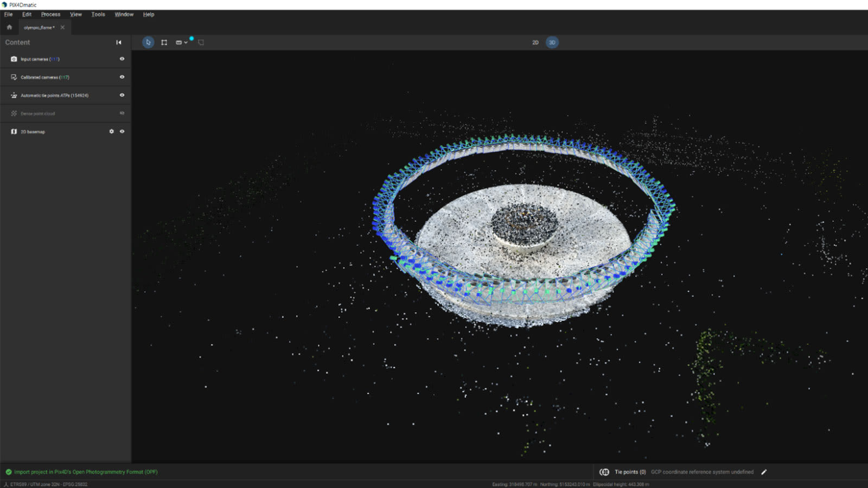Viewport: 868px width, 488px height.
Task: Select the arrow selection tool
Action: [148, 42]
